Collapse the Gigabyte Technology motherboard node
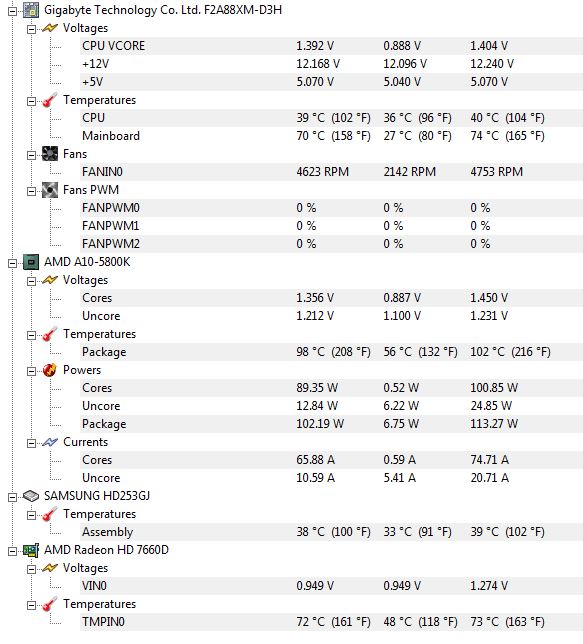The image size is (583, 644). (x=13, y=11)
